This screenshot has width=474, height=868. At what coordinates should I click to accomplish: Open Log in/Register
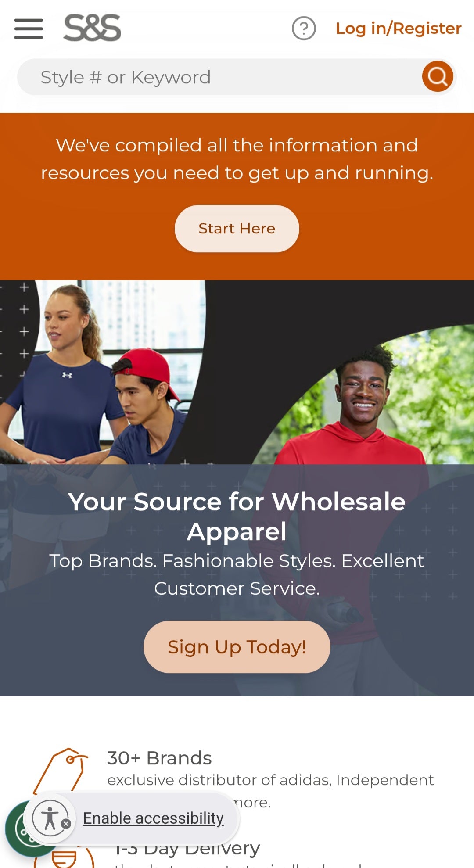[x=399, y=29]
